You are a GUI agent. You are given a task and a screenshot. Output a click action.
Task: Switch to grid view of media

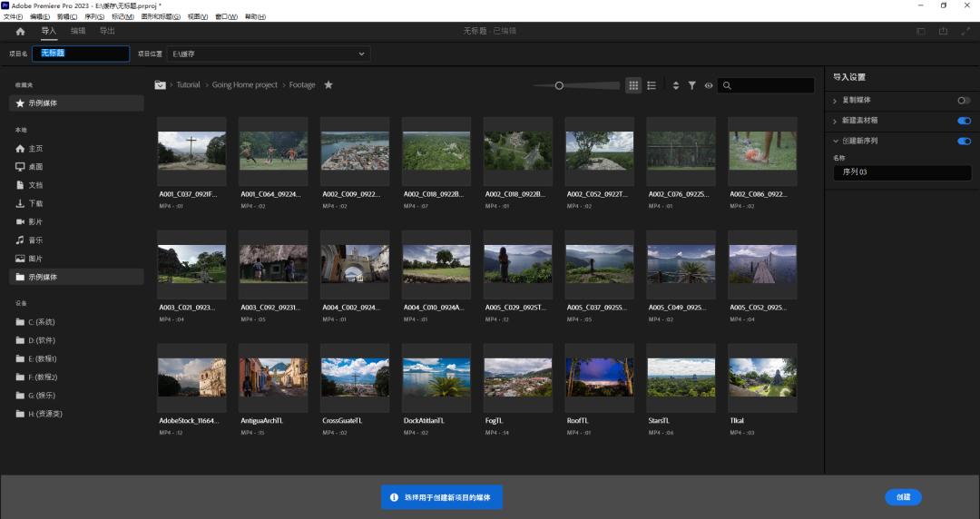click(634, 85)
